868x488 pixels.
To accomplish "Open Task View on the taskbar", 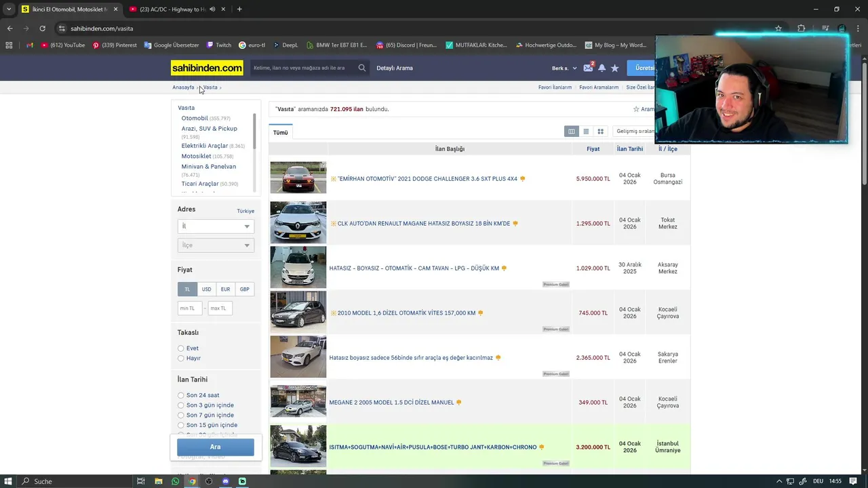I will pos(141,481).
